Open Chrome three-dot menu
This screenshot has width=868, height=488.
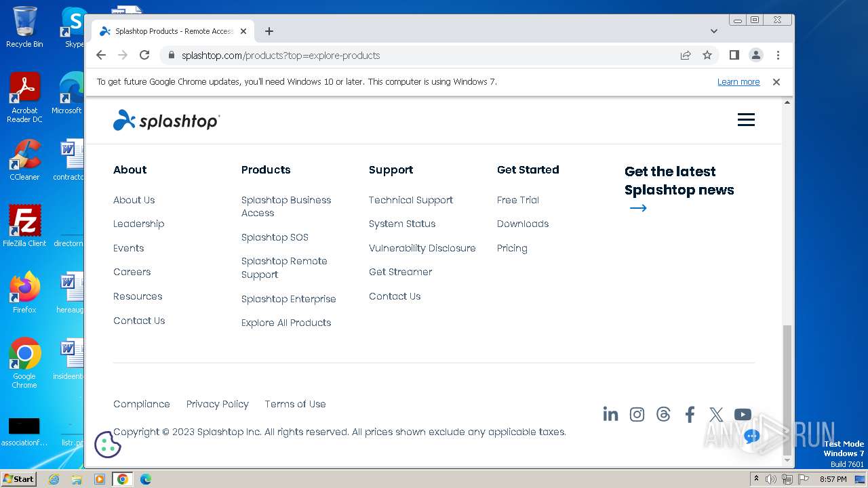point(778,55)
